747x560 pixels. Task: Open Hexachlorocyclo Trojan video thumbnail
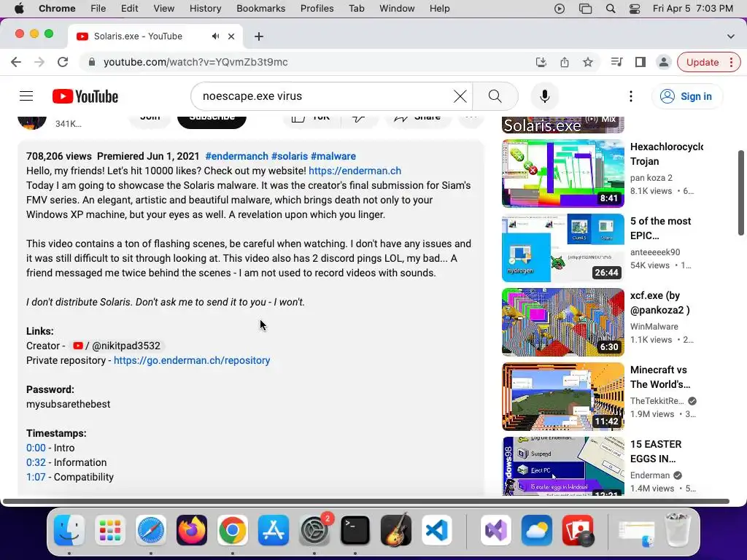(x=563, y=174)
